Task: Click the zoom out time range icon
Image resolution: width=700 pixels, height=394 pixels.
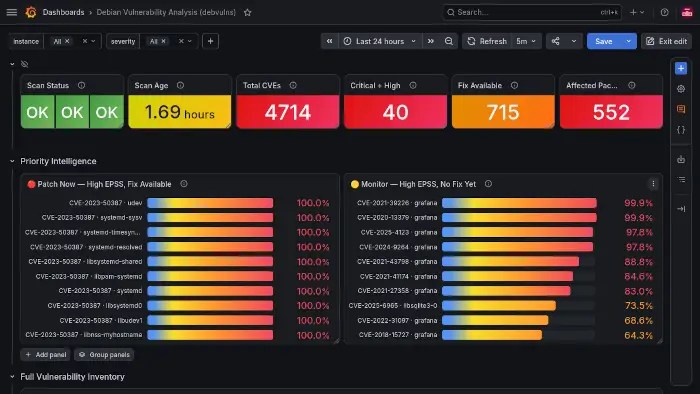Action: coord(449,41)
